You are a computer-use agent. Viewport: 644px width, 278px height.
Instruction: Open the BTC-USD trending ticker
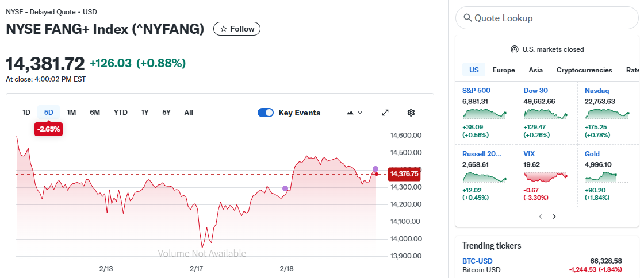point(477,261)
